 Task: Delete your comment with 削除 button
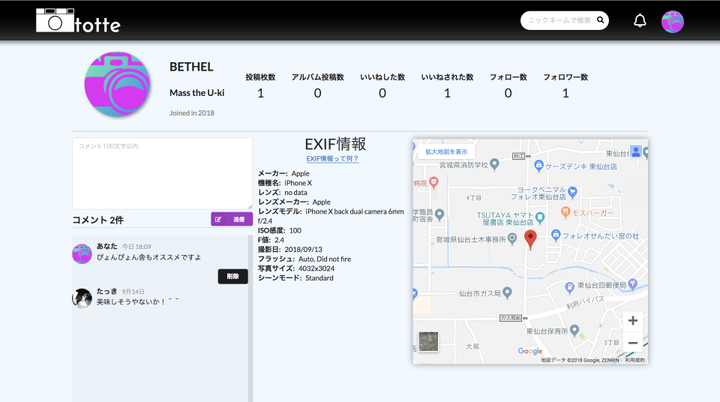tap(232, 276)
